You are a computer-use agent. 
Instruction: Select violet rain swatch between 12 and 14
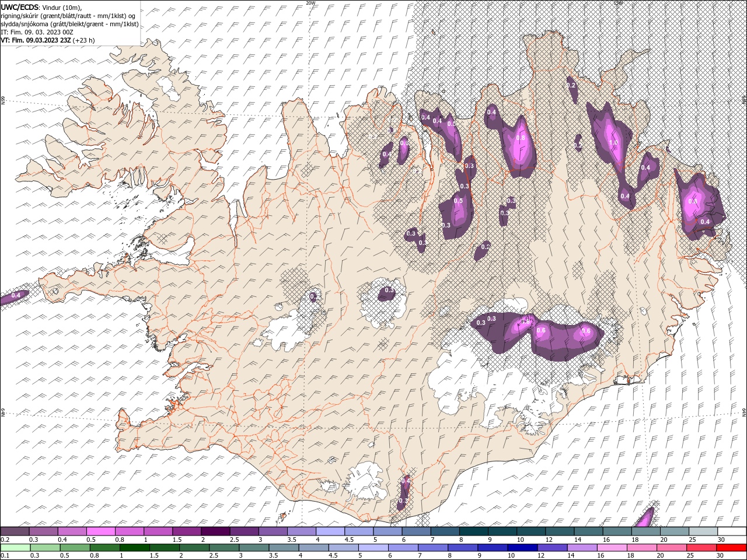click(x=551, y=548)
